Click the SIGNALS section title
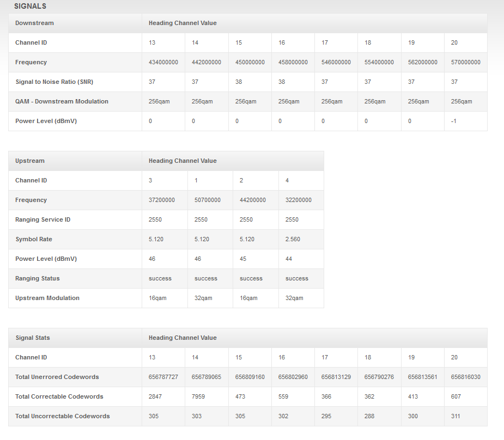Screen dimensions: 504x440 [x=30, y=6]
